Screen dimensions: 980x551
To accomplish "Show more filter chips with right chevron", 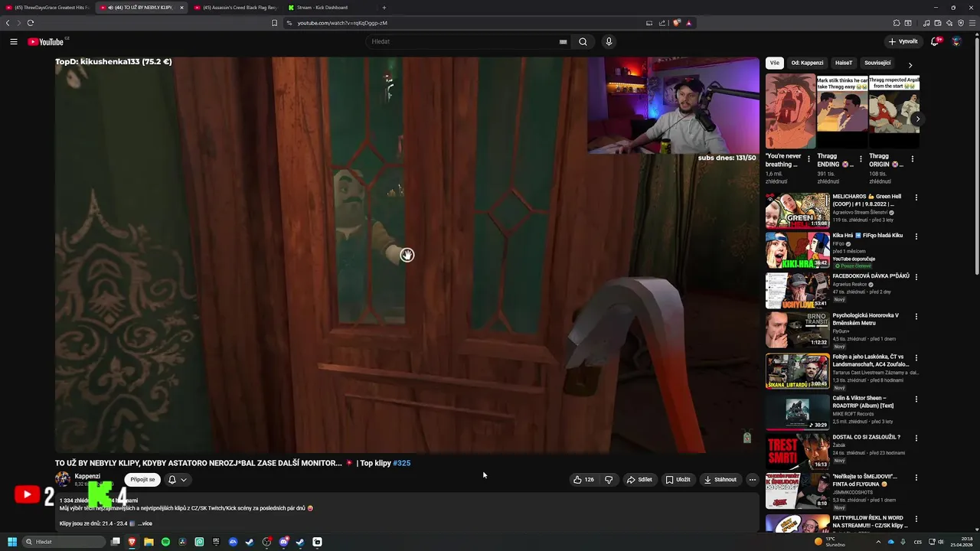I will click(x=910, y=65).
